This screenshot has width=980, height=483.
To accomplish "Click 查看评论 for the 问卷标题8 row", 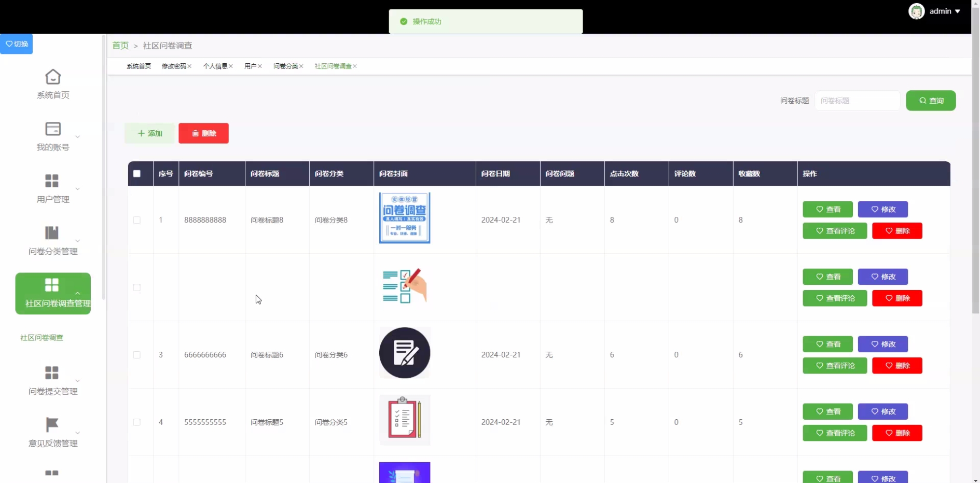I will tap(835, 231).
